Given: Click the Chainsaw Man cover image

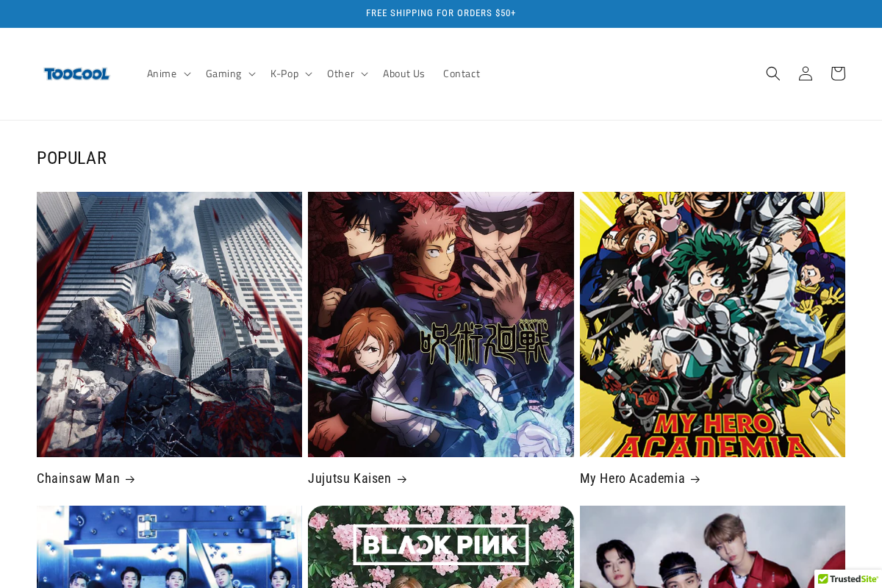Looking at the screenshot, I should [169, 323].
